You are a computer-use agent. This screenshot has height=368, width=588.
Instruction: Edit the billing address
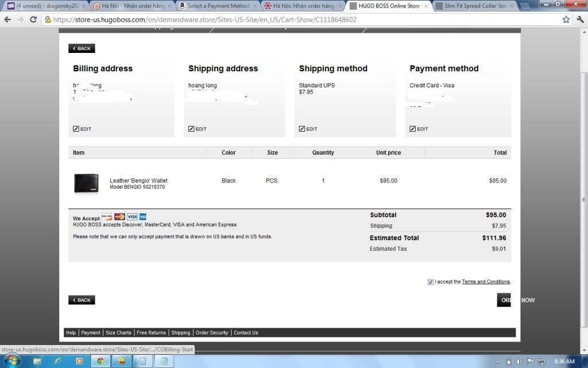click(82, 129)
